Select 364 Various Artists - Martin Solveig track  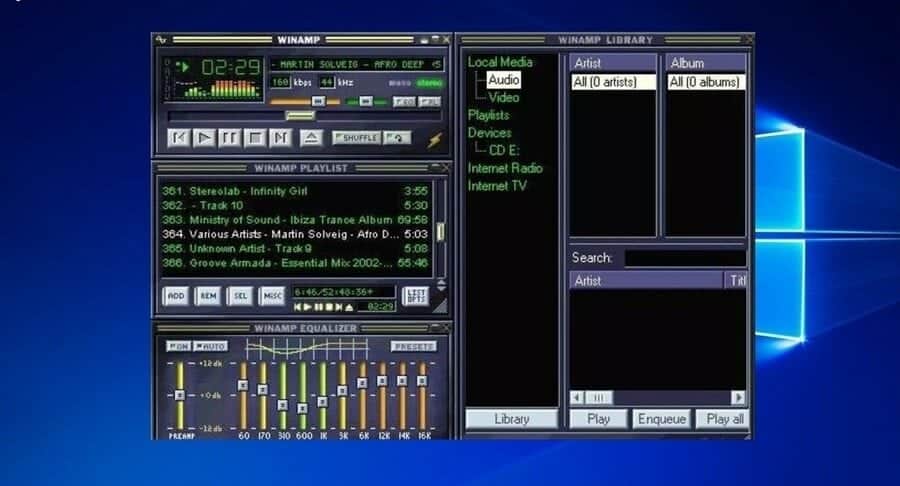(x=295, y=234)
